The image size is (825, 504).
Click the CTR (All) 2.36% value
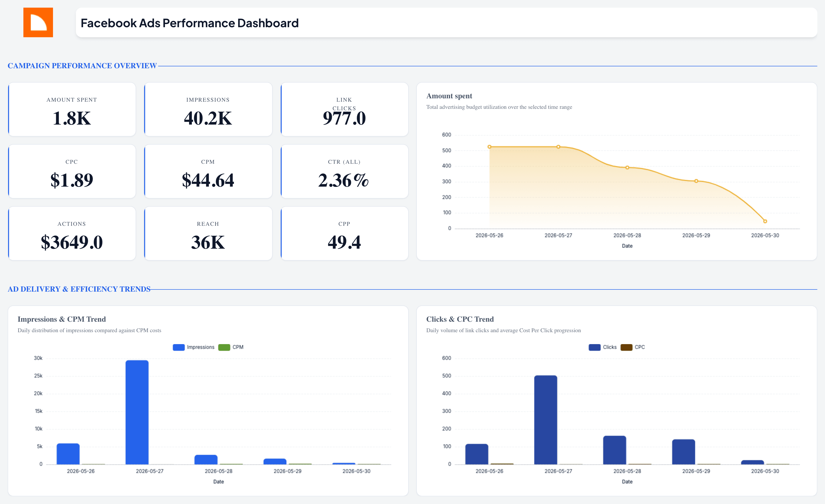(344, 180)
